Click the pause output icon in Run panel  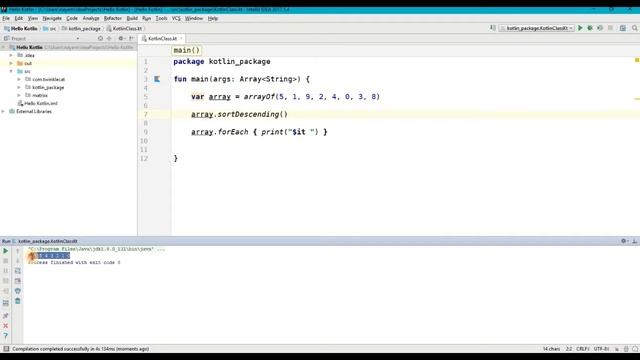(6, 271)
